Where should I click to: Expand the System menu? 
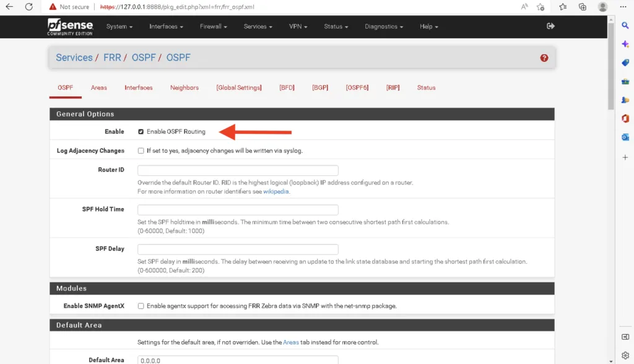(119, 27)
